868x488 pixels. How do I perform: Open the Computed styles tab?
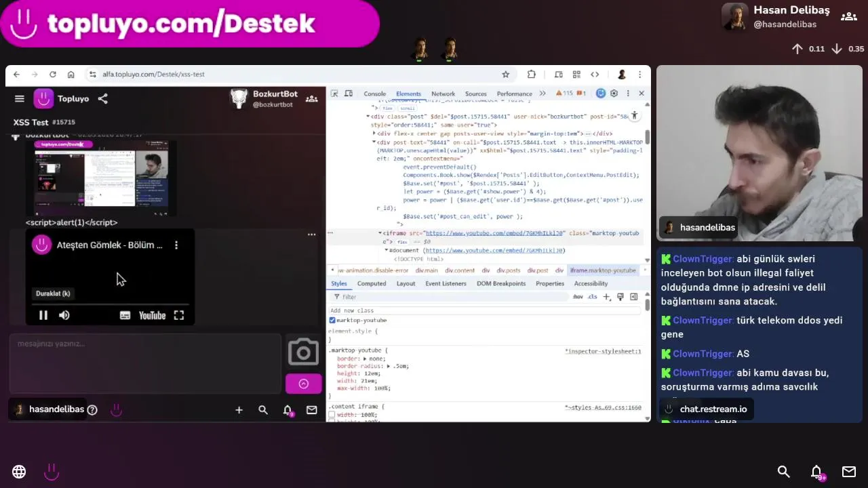(x=372, y=284)
